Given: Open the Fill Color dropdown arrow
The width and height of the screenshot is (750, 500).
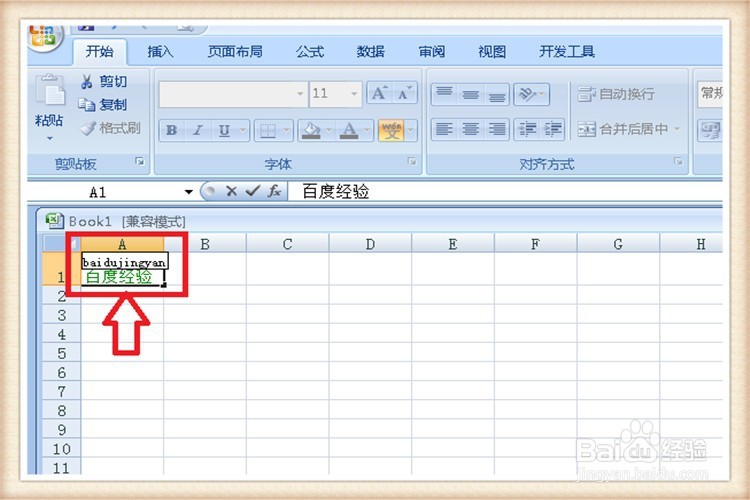Looking at the screenshot, I should [x=329, y=130].
